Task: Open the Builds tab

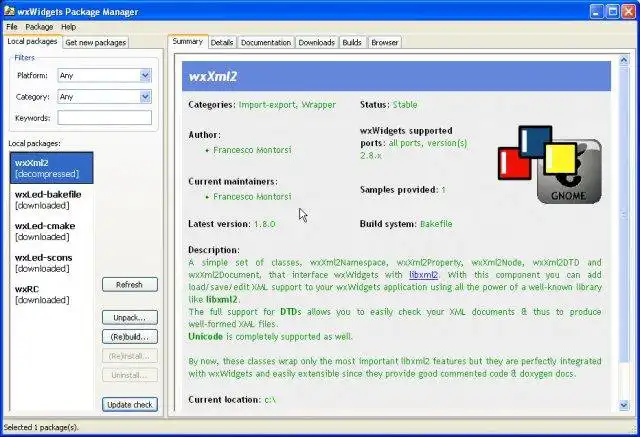Action: click(x=352, y=42)
